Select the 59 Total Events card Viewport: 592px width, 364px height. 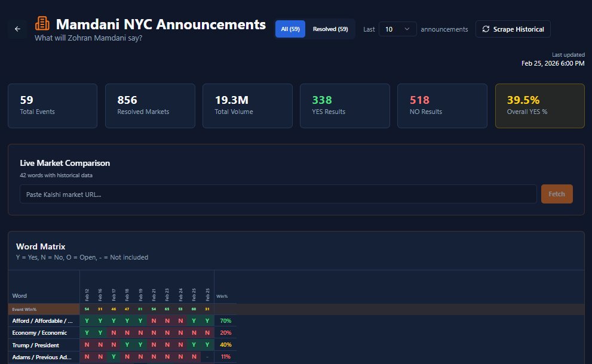(x=53, y=106)
